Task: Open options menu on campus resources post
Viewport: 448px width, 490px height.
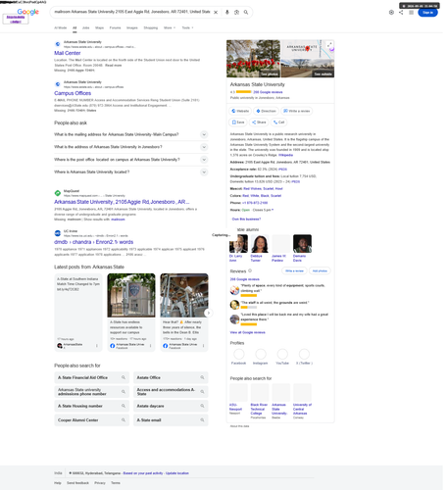Action: [x=150, y=346]
